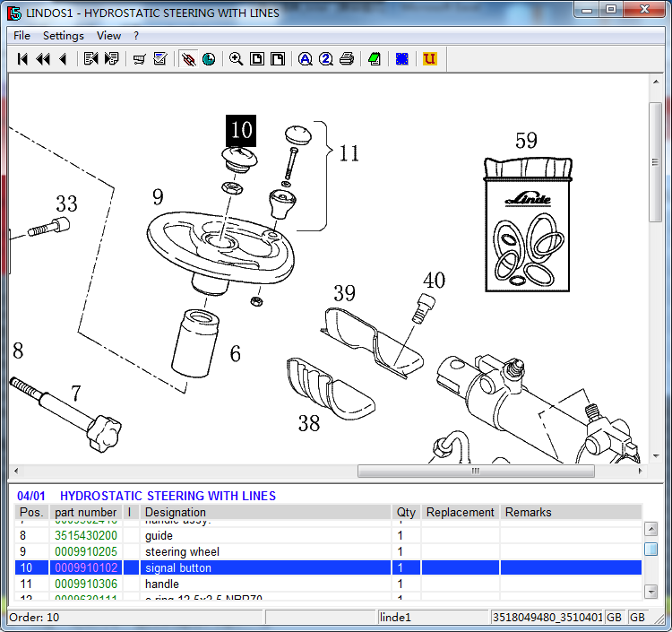Click the EU flag language icon
Viewport: 672px width, 632px height.
[402, 59]
